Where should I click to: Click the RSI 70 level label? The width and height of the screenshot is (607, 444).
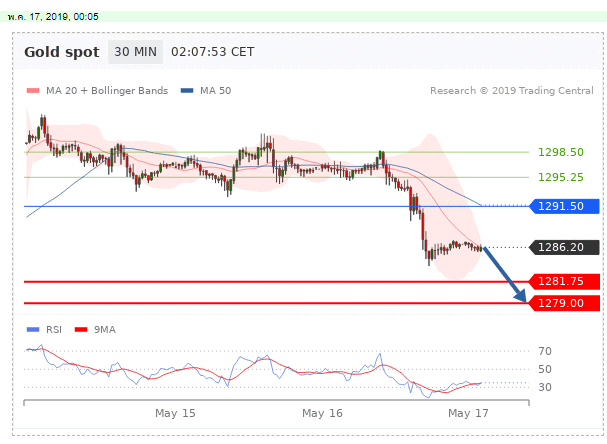[x=545, y=351]
